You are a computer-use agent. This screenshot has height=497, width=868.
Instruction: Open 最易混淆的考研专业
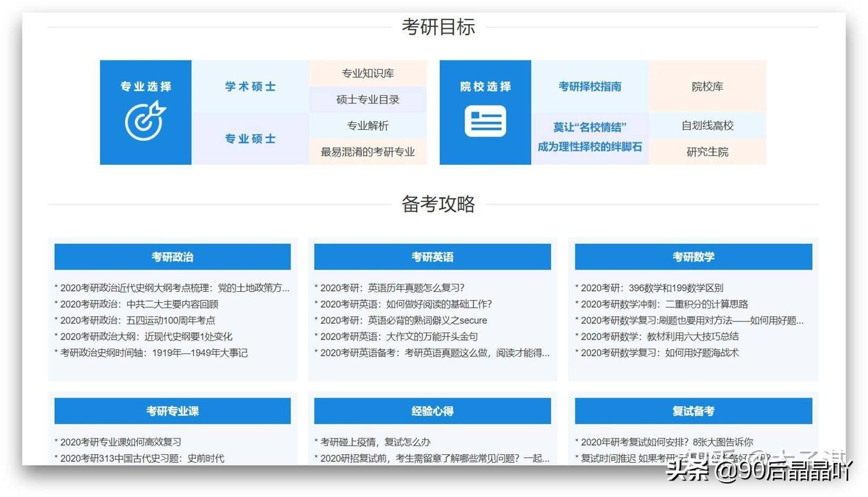368,152
